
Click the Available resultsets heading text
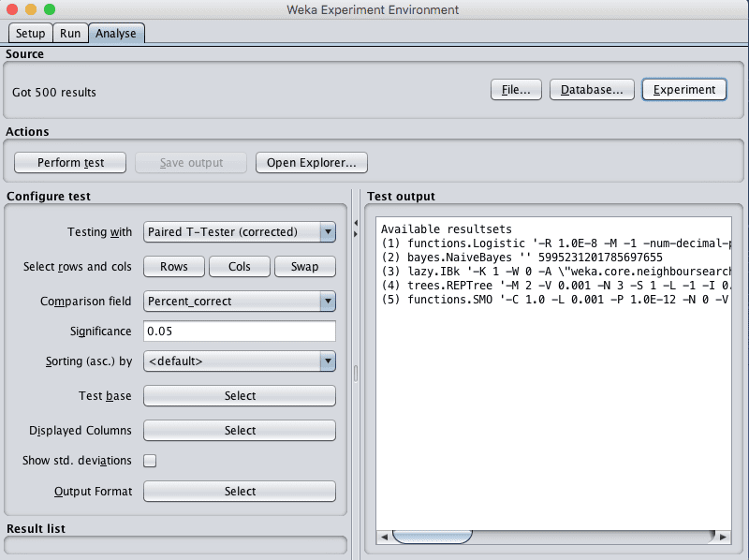click(447, 229)
